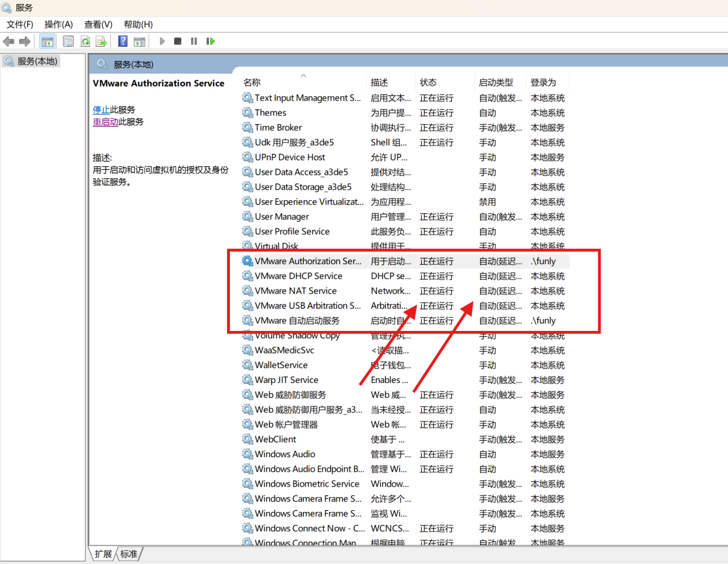Open the Help question mark icon
728x564 pixels.
click(123, 41)
